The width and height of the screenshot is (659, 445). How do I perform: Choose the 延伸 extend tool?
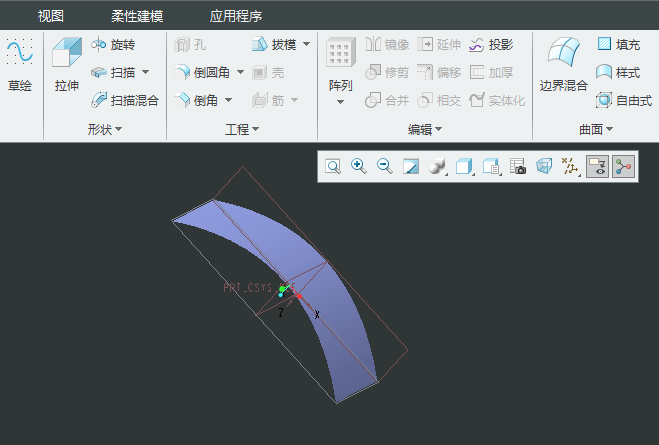pos(439,45)
